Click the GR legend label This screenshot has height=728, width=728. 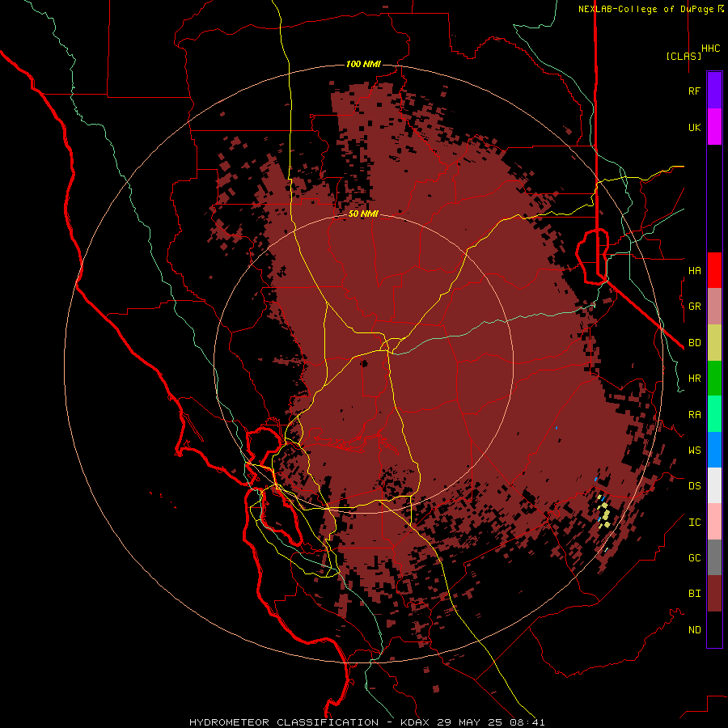click(694, 307)
